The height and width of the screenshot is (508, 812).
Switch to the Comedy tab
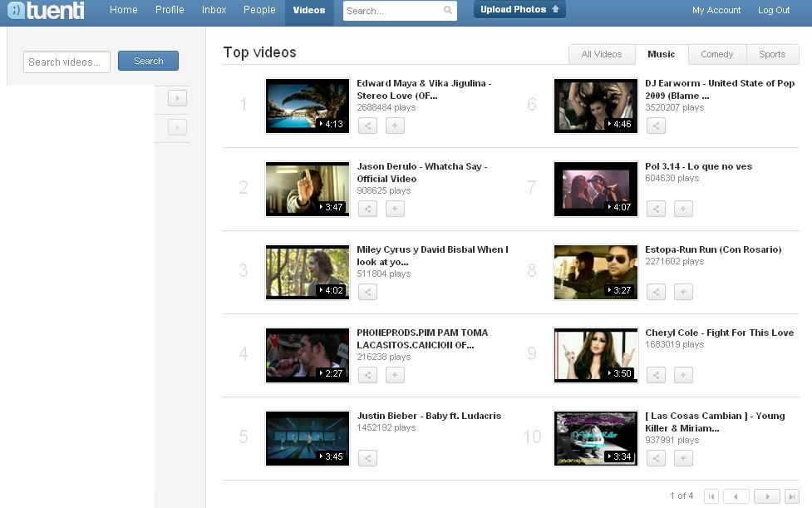click(x=717, y=54)
